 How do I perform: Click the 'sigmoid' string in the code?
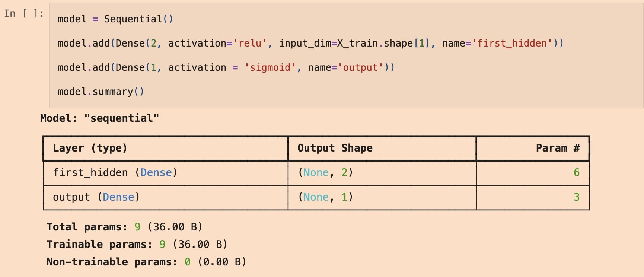point(270,67)
